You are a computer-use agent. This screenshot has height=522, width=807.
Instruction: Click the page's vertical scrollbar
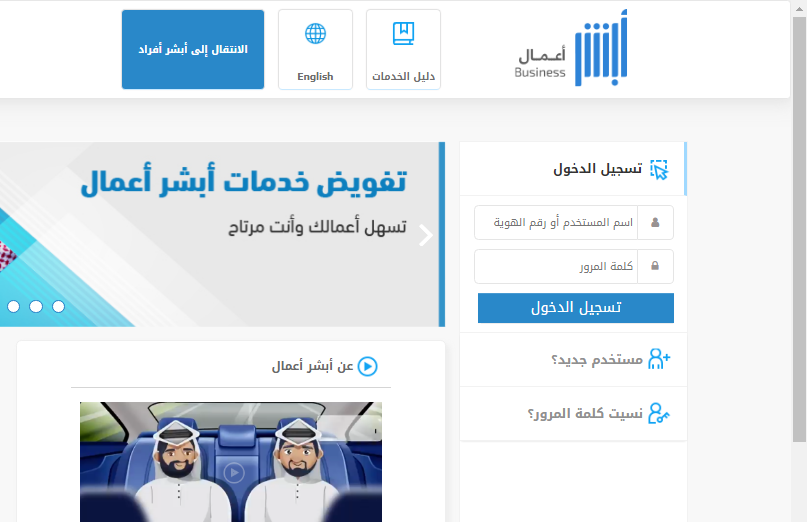[x=798, y=230]
